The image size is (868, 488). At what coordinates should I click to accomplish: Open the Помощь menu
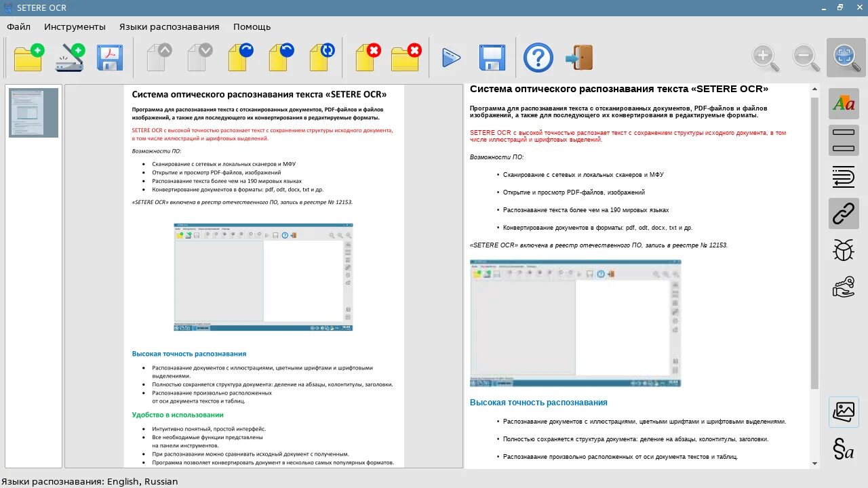tap(252, 27)
